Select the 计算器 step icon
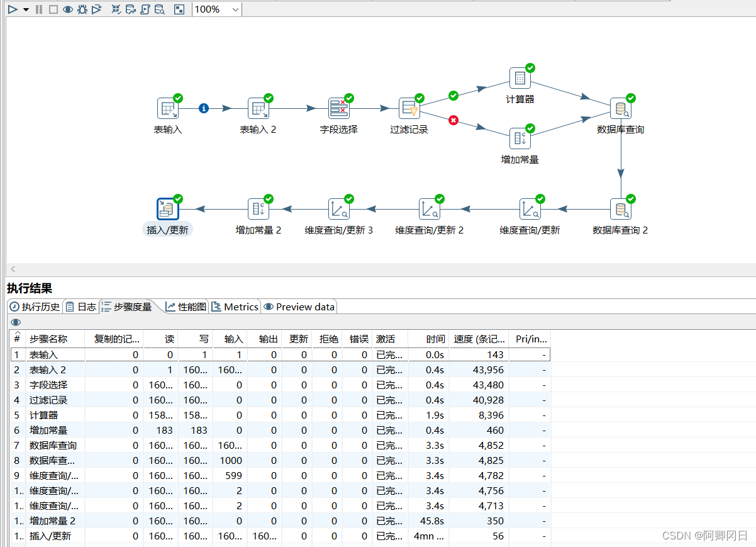 pos(520,78)
